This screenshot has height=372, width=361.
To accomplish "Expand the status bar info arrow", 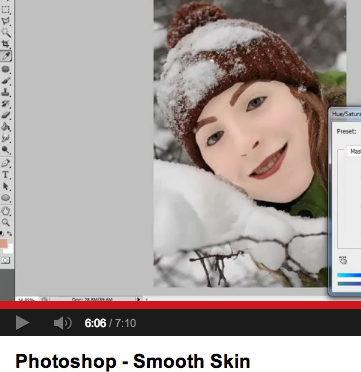I will 138,299.
